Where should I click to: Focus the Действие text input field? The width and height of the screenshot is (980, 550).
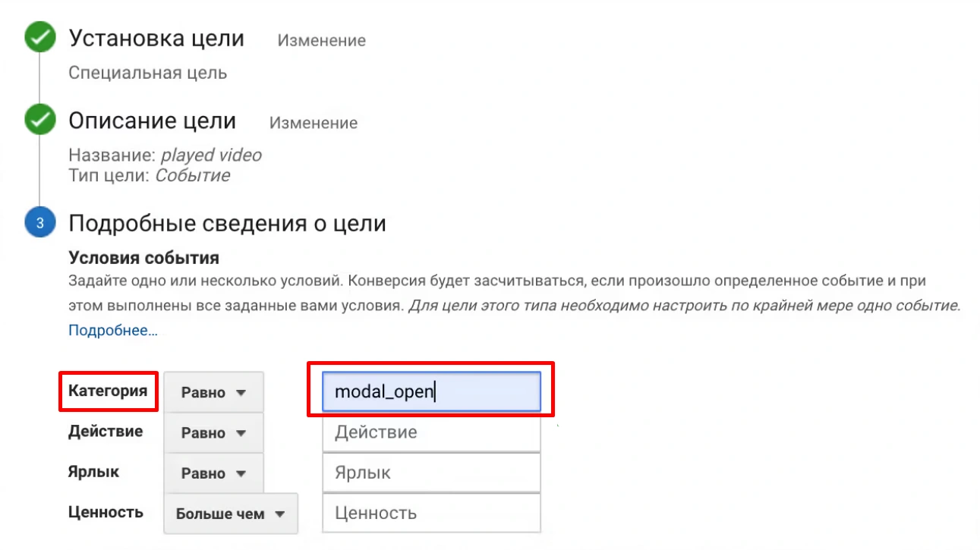430,433
